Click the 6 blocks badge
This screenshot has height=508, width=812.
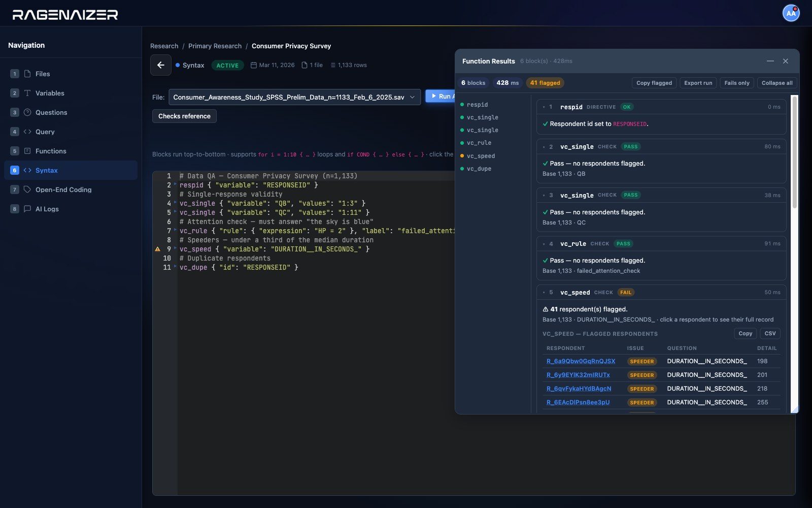tap(473, 83)
